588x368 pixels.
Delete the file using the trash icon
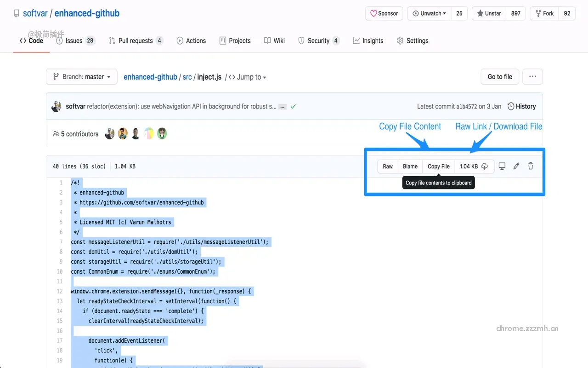pos(531,166)
